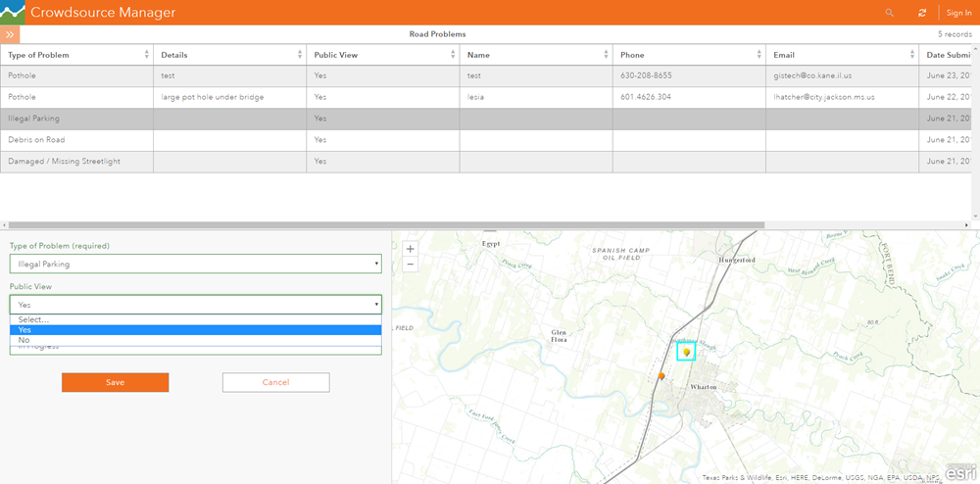
Task: Click the yellow highlighted map pin
Action: [x=686, y=353]
